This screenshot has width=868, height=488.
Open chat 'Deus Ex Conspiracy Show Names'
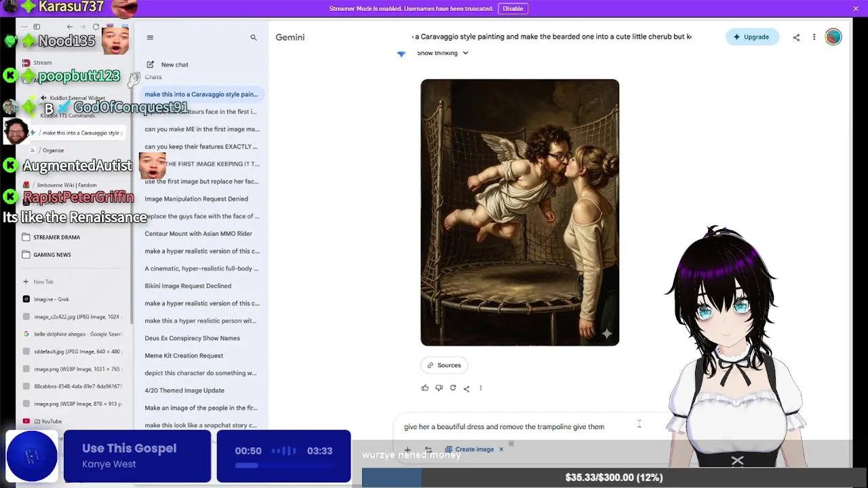pyautogui.click(x=192, y=338)
